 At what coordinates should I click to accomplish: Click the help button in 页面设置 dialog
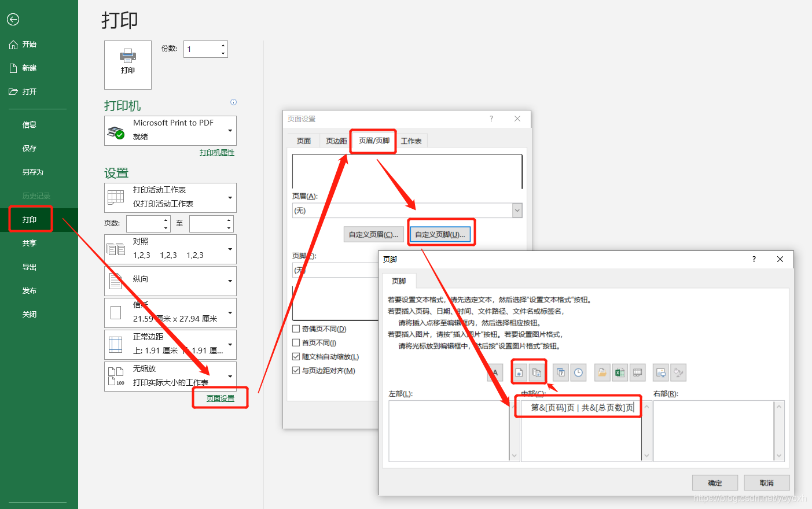[x=491, y=119]
